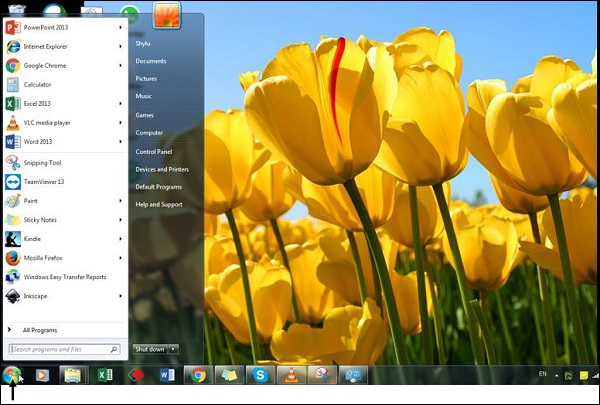600x405 pixels.
Task: Click the search magnifier icon
Action: pos(114,349)
